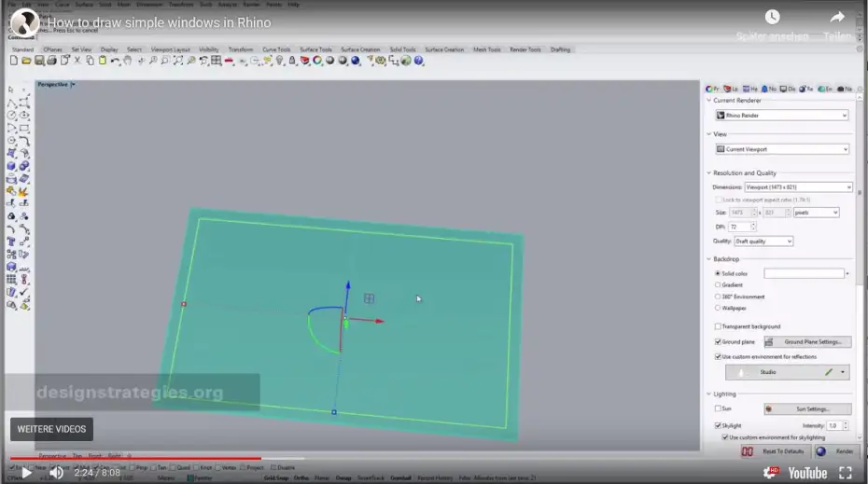Switch to the Surface Tools toolbar tab
The image size is (868, 484).
(x=315, y=49)
